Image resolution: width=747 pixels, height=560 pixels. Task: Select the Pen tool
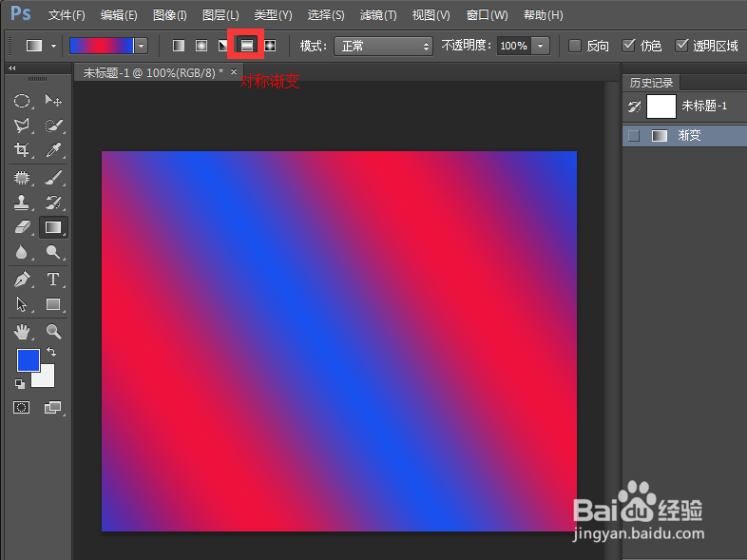pyautogui.click(x=22, y=280)
